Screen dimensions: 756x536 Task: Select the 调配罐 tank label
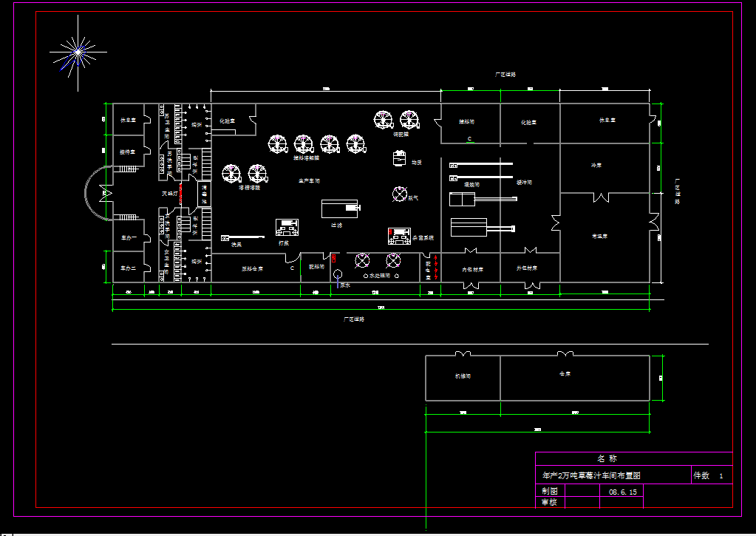[x=401, y=134]
